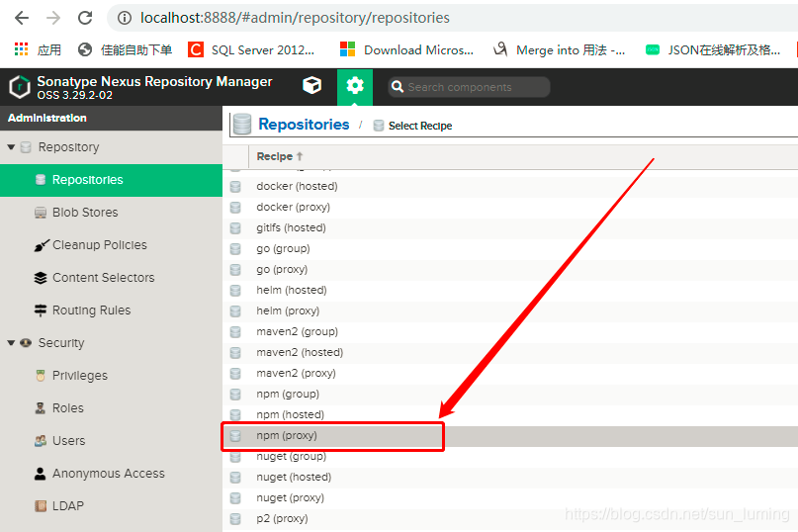
Task: Select the gitlfs (hosted) recipe
Action: click(510, 227)
